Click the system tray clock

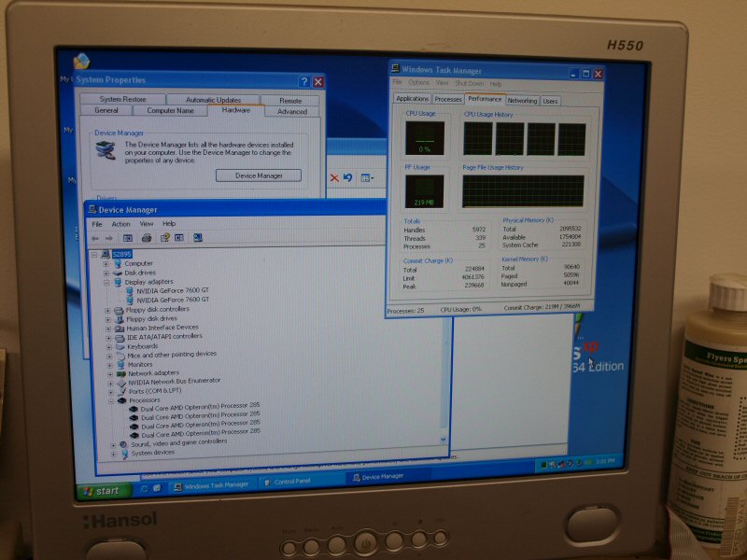(x=605, y=461)
